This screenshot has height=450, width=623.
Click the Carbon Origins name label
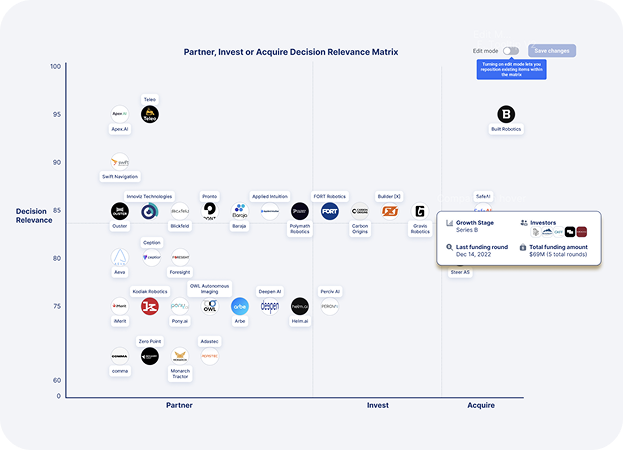pyautogui.click(x=360, y=229)
